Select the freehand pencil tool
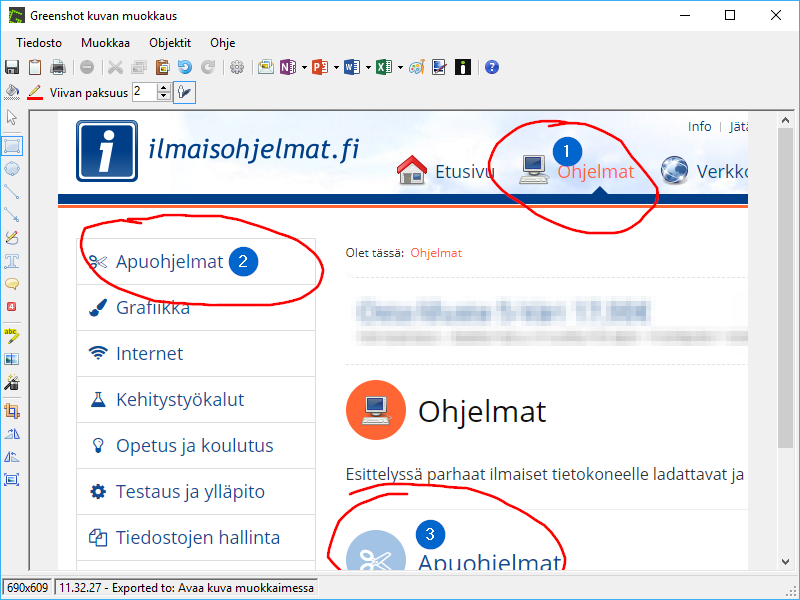Screen dimensions: 800x600 12,238
